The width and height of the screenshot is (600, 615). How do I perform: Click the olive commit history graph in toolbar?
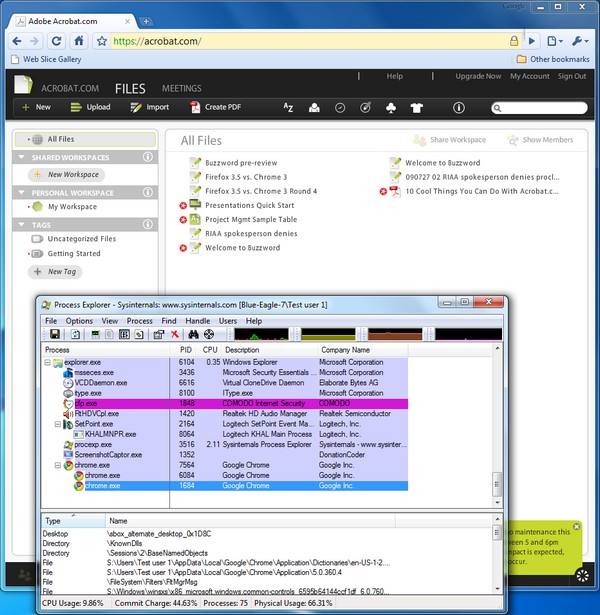click(328, 334)
